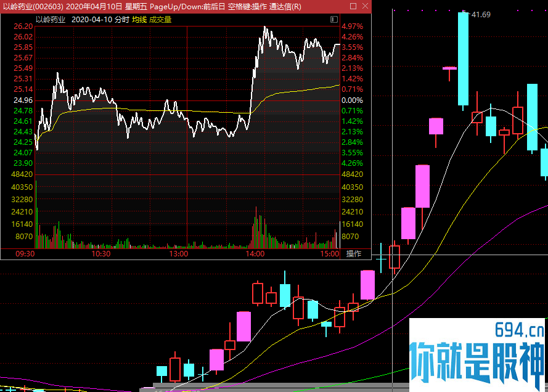
Task: Click the green 2.13% percent label
Action: tap(353, 132)
